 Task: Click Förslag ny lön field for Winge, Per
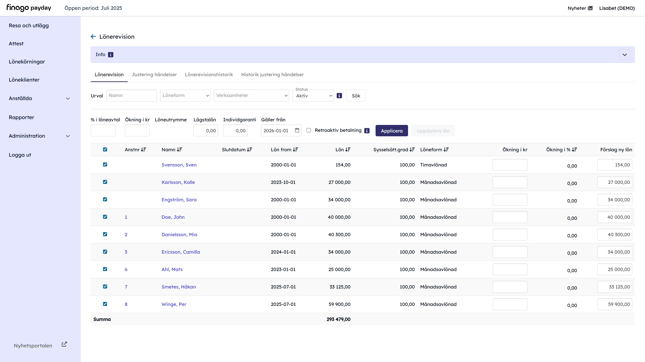point(615,304)
